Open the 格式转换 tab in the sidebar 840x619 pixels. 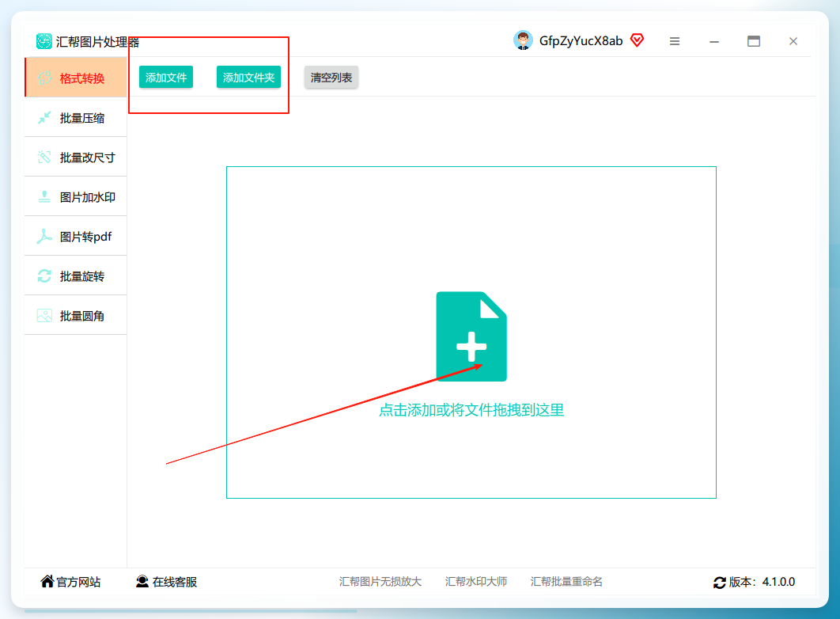click(x=75, y=78)
